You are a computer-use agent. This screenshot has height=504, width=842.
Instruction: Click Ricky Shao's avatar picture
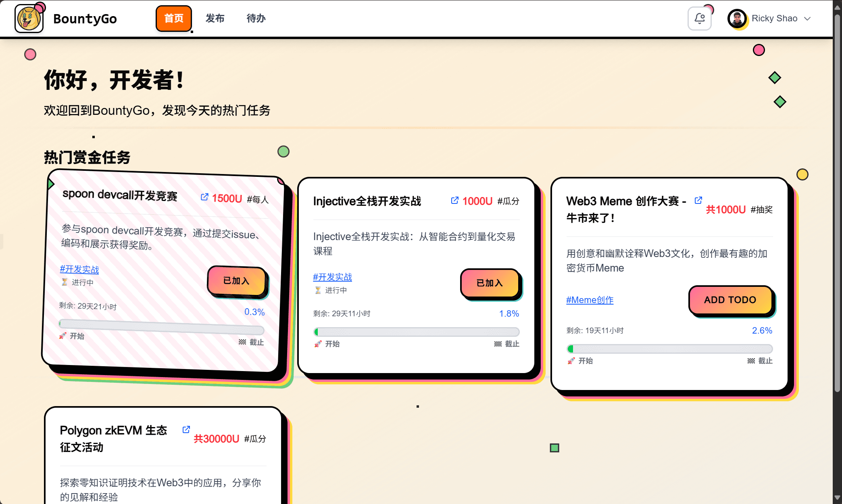click(737, 19)
